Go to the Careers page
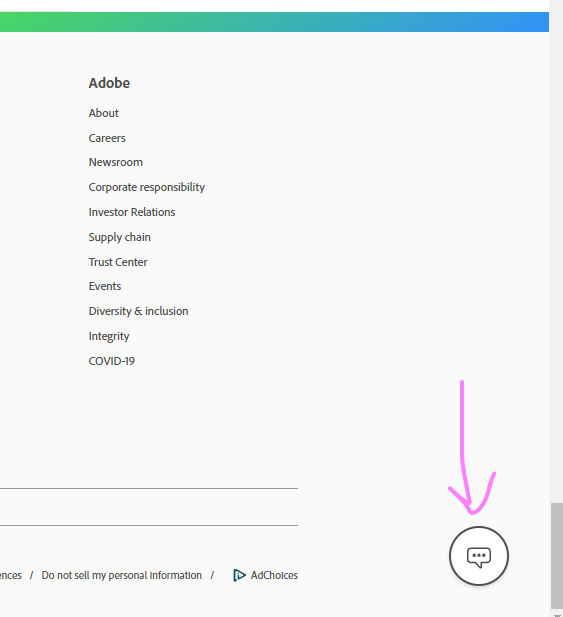 (107, 138)
